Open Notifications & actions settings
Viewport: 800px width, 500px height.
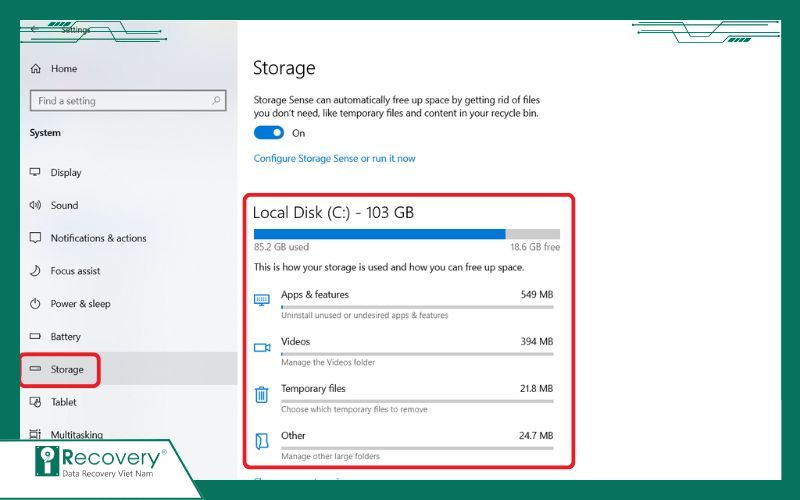98,238
